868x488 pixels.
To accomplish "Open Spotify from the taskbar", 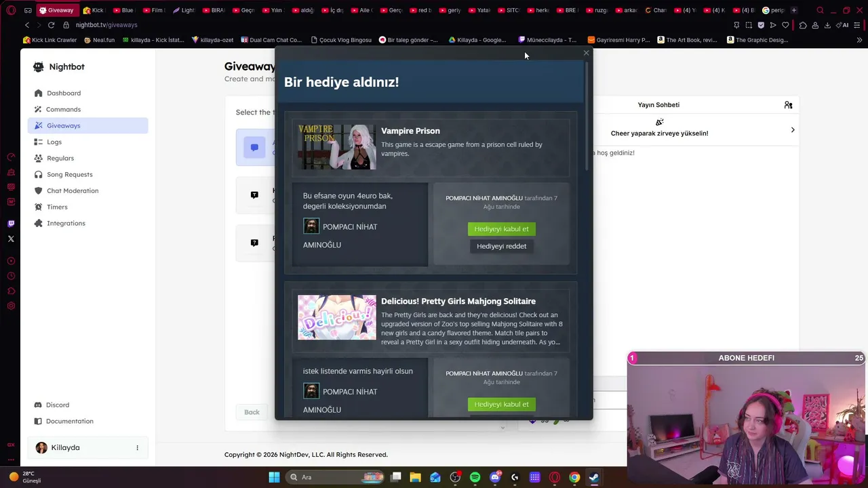I will (475, 477).
